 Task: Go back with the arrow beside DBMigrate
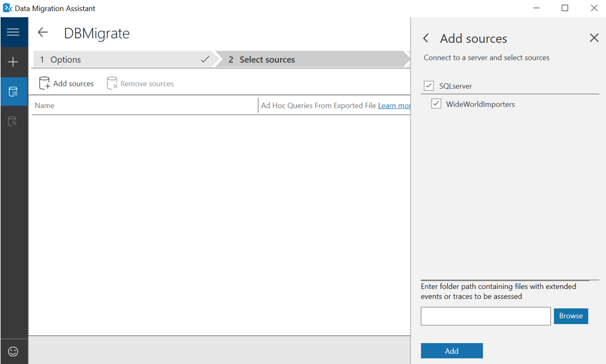(43, 33)
